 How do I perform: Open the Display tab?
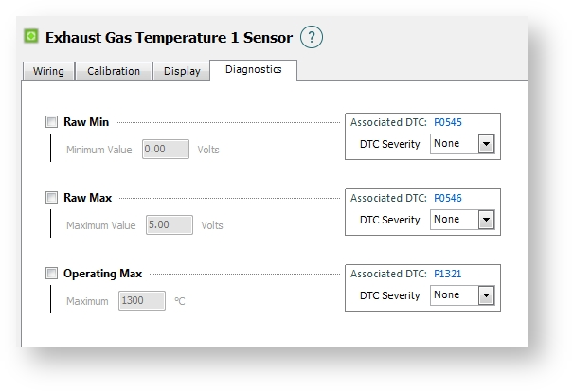click(182, 71)
